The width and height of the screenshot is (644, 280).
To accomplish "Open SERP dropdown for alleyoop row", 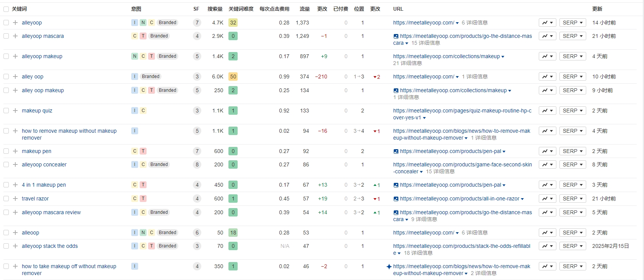I will 572,23.
